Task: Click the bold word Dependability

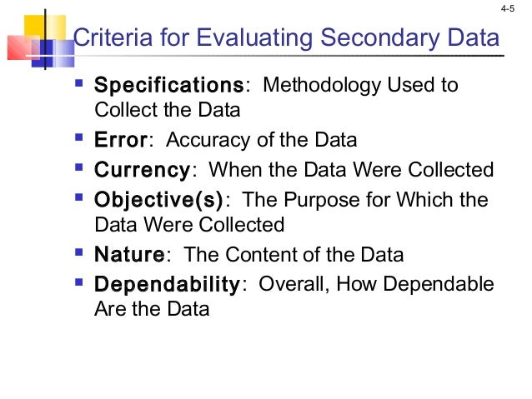Action: (168, 284)
